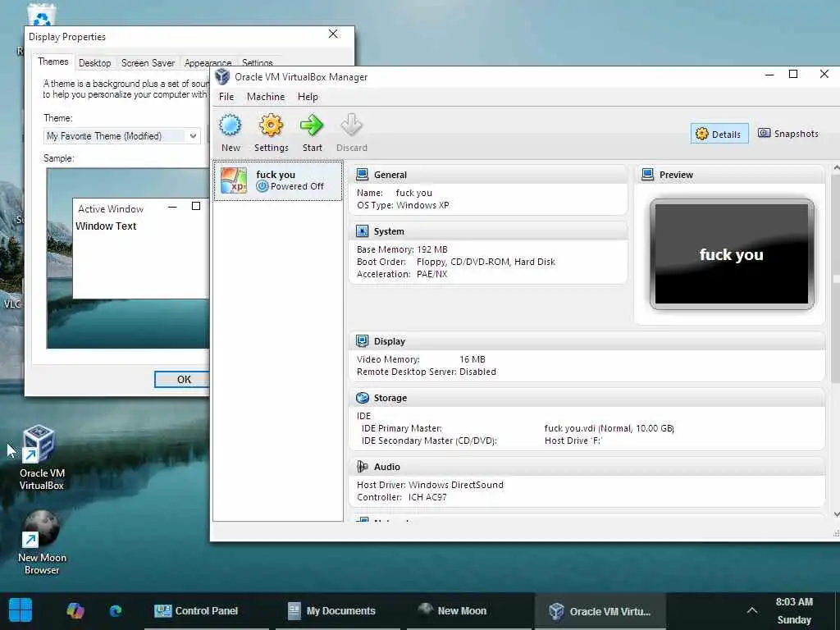
Task: Launch Copilot from the taskbar
Action: 75,610
